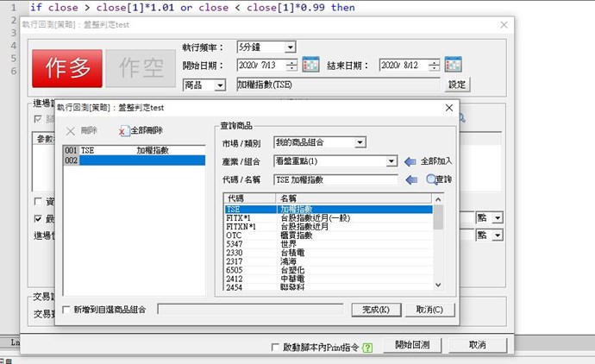Click the blue arrow left of 查詢
Viewport: 595px width, 364px height.
tap(410, 179)
